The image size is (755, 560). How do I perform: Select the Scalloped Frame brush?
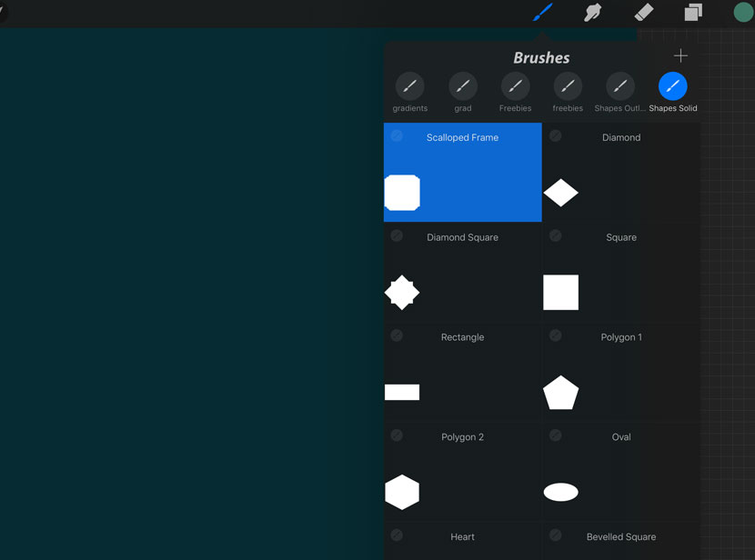pos(463,172)
